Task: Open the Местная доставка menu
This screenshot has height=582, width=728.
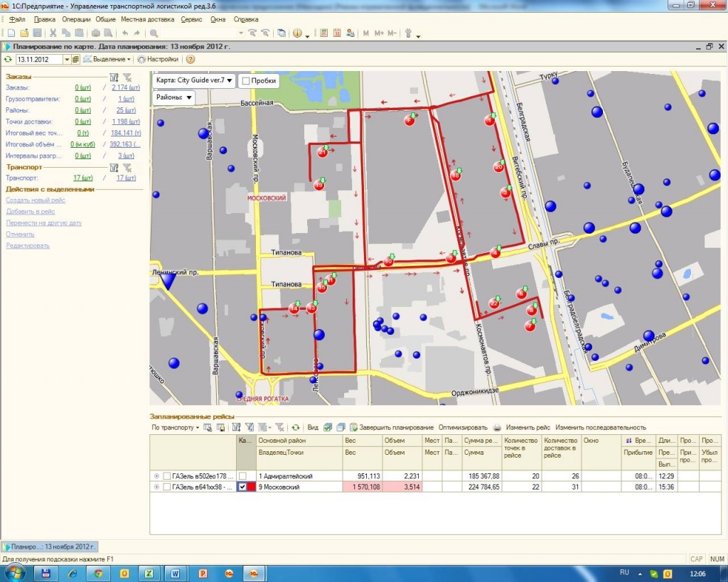Action: [x=146, y=20]
